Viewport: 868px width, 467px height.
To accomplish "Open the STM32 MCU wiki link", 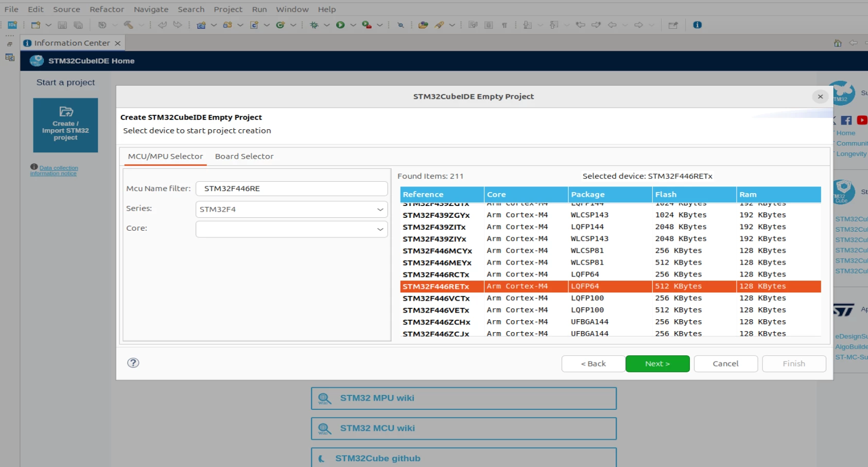I will point(463,428).
